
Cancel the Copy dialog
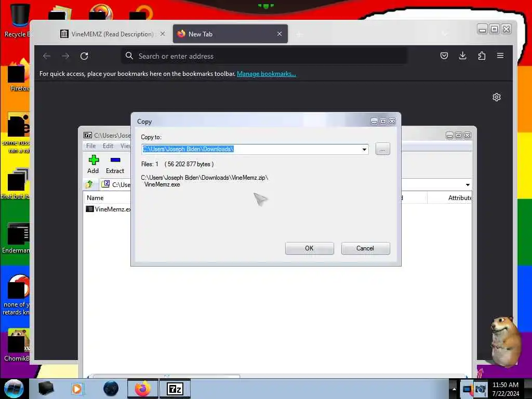point(365,248)
